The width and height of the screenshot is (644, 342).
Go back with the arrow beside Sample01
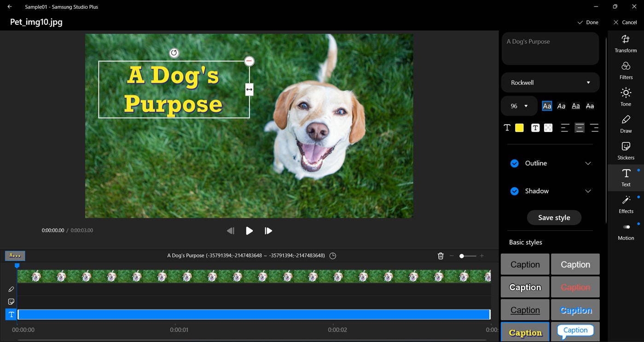(x=10, y=7)
